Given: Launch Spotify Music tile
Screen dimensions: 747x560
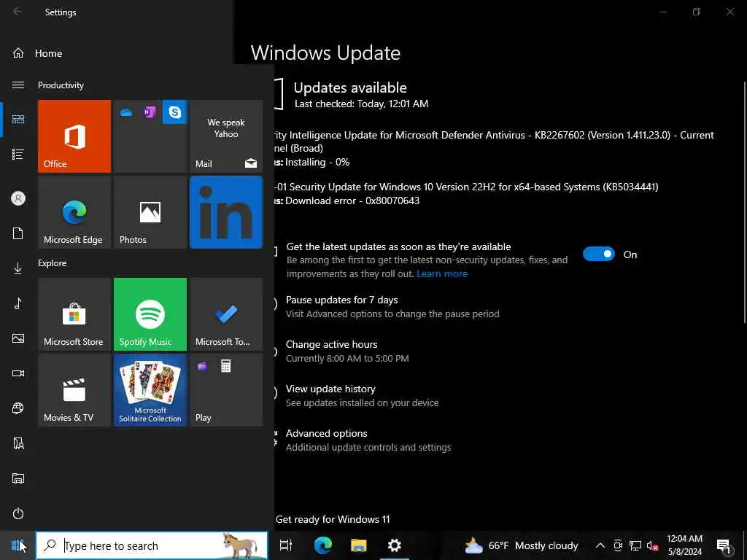Looking at the screenshot, I should (x=150, y=314).
